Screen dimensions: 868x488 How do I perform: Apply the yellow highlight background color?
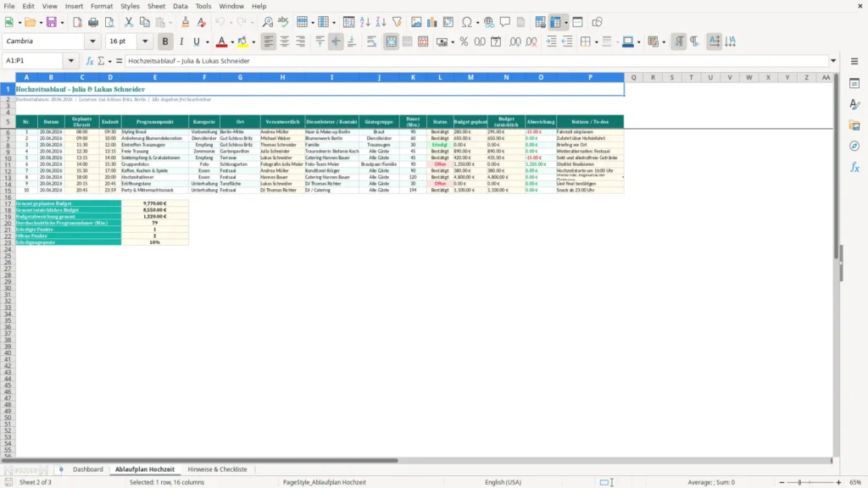point(242,42)
